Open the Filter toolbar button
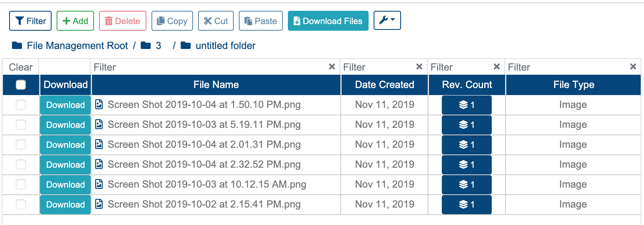The height and width of the screenshot is (225, 644). (x=30, y=21)
